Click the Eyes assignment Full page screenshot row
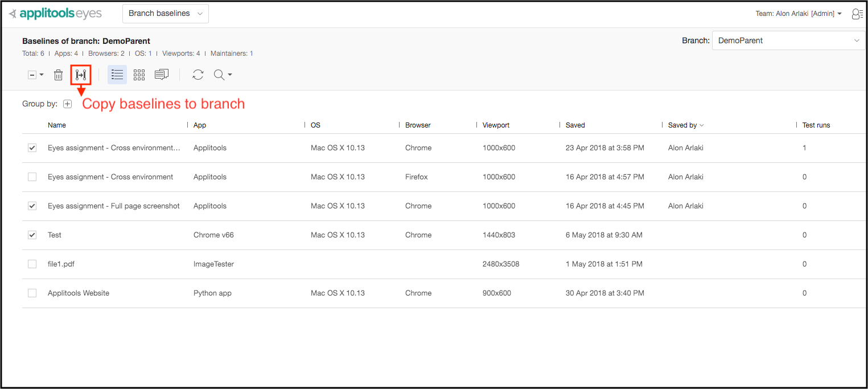Image resolution: width=868 pixels, height=389 pixels. tap(114, 206)
